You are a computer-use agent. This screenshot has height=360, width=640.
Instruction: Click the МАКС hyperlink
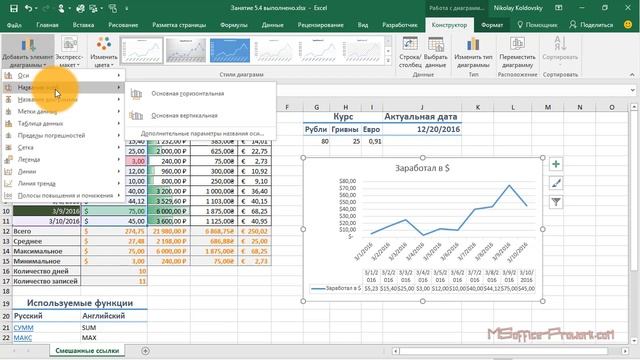point(22,338)
